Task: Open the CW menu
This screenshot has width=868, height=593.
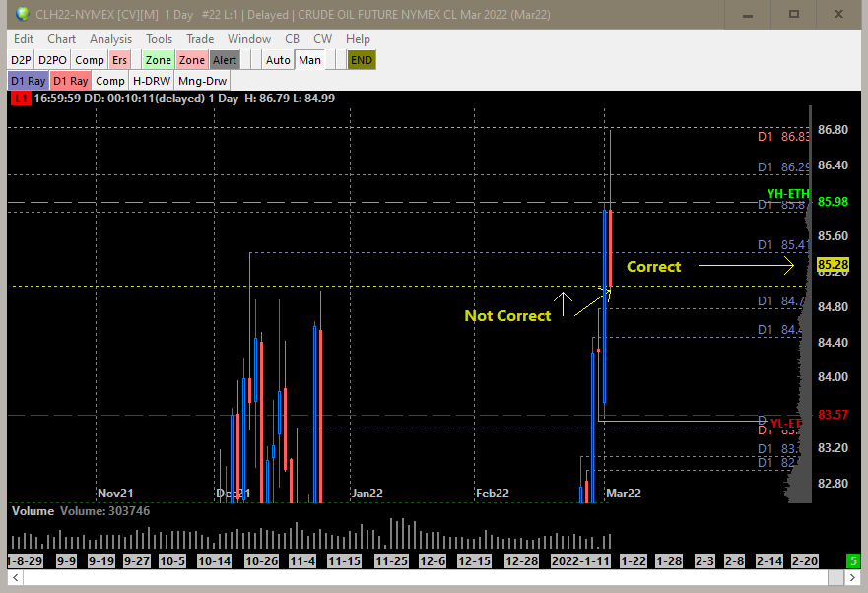Action: click(x=323, y=39)
